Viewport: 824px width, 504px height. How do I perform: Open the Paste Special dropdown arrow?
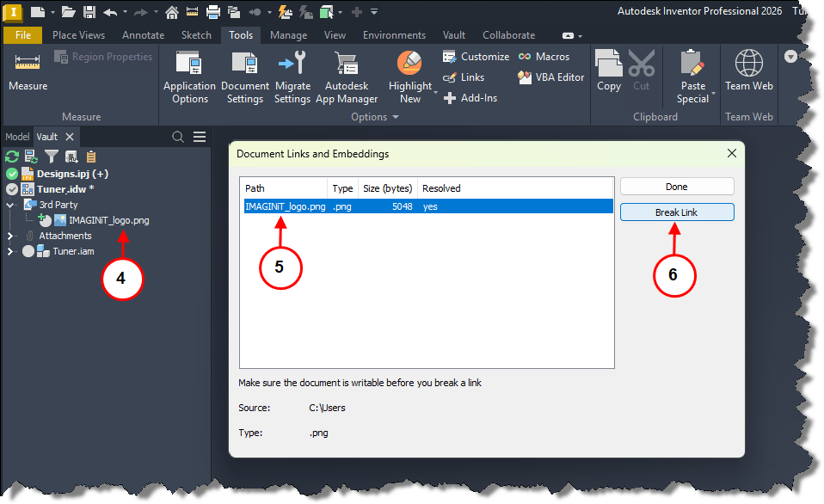pyautogui.click(x=713, y=93)
